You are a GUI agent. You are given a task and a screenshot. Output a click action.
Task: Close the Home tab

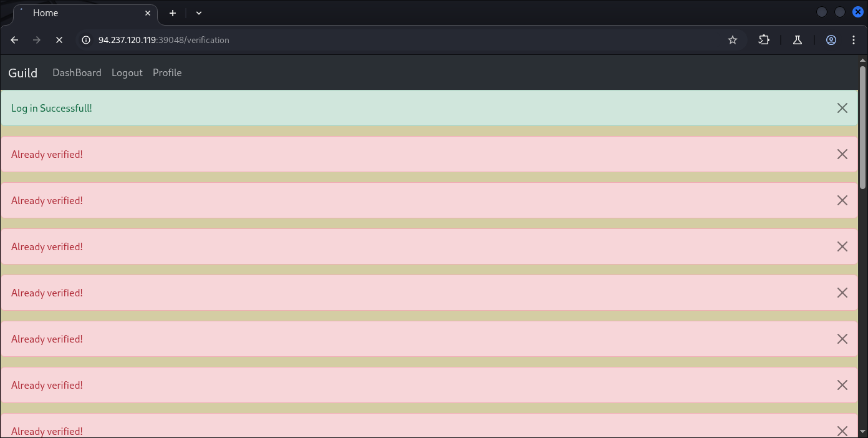click(148, 13)
